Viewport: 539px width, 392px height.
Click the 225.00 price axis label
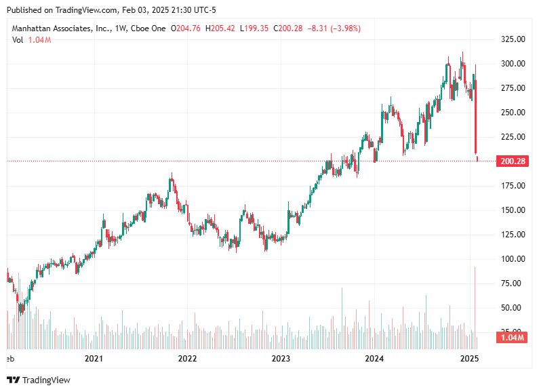[513, 137]
